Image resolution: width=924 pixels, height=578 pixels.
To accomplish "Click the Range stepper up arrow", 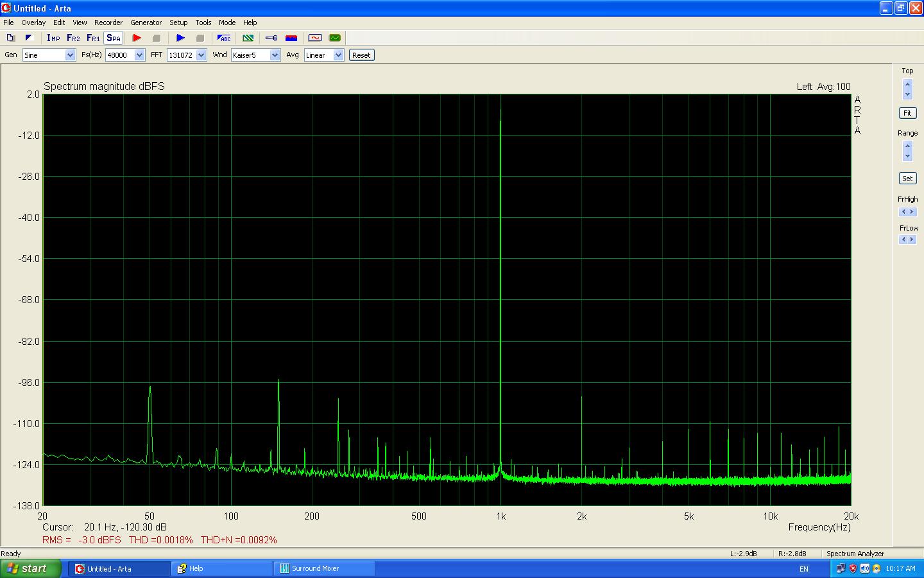I will click(x=907, y=146).
